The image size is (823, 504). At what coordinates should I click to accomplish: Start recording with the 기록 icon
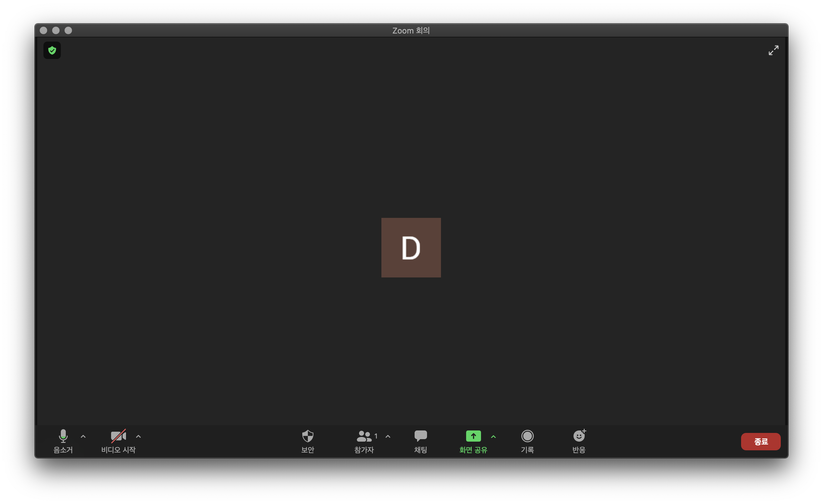[x=527, y=436]
